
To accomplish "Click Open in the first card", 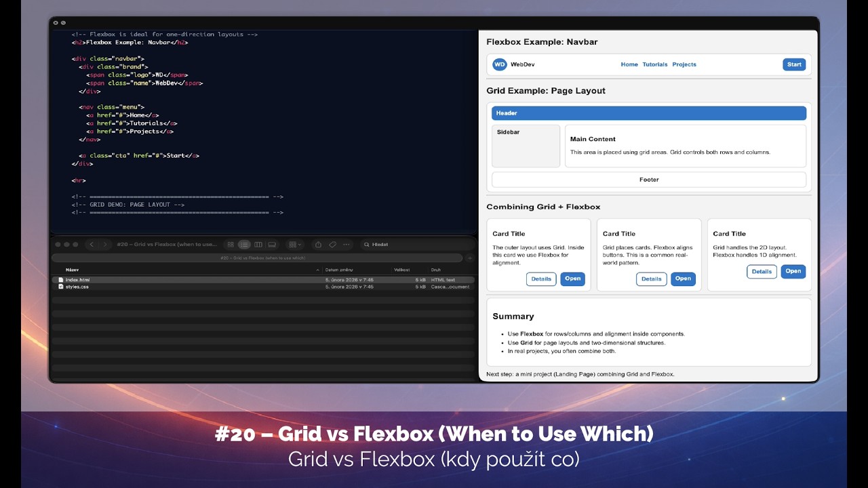I will (x=572, y=279).
